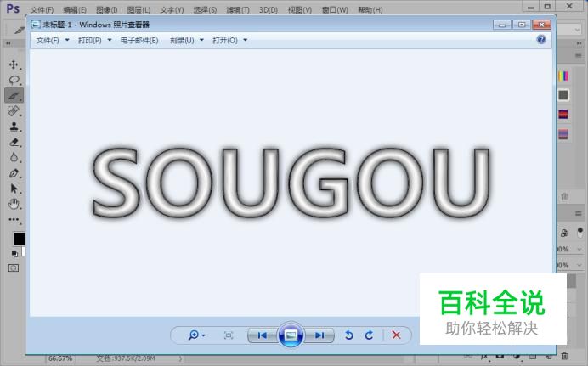Open Photoshop 视图(V) menu
The width and height of the screenshot is (588, 366).
(x=300, y=9)
